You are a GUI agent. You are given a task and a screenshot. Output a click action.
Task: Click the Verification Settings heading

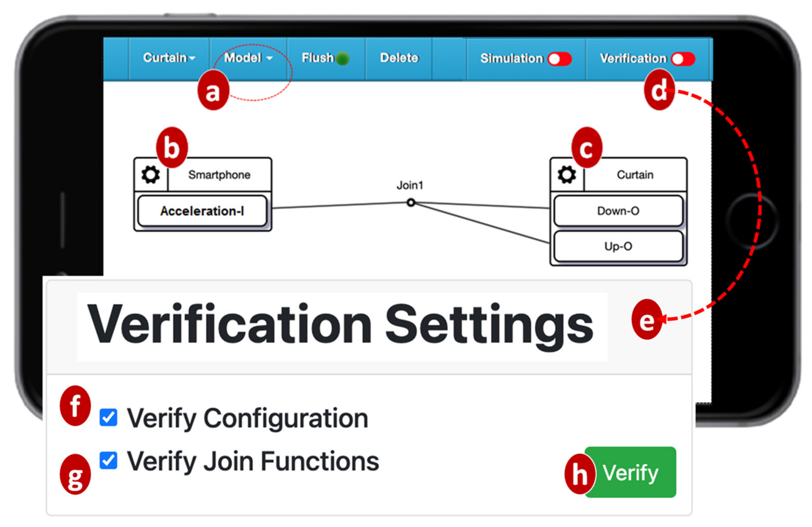click(341, 324)
